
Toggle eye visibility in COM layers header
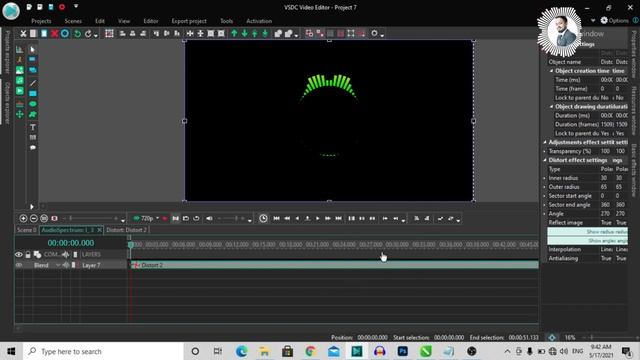click(19, 255)
